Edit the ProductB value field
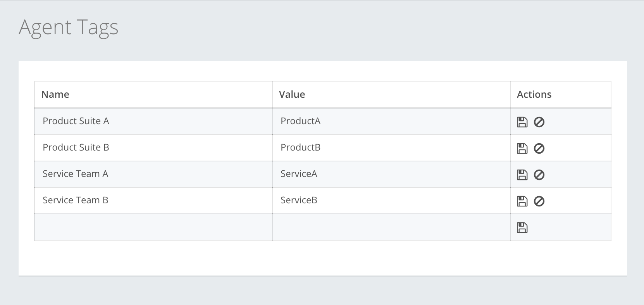The height and width of the screenshot is (305, 644). (391, 148)
